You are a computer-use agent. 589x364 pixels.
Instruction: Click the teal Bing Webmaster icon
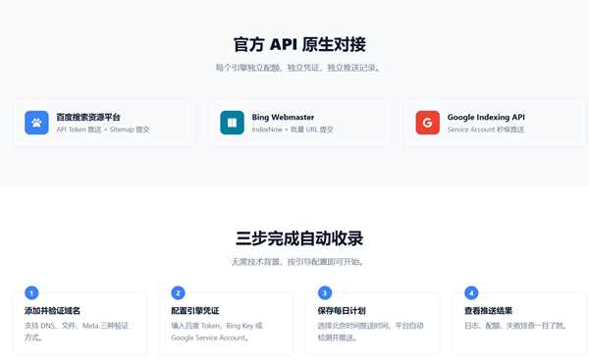(x=232, y=123)
